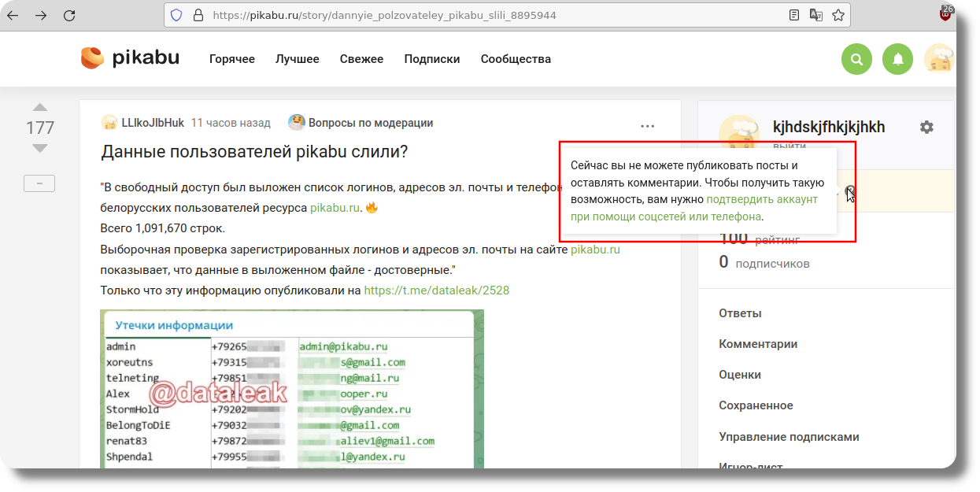Click the large profile avatar in the sidebar

click(x=740, y=134)
